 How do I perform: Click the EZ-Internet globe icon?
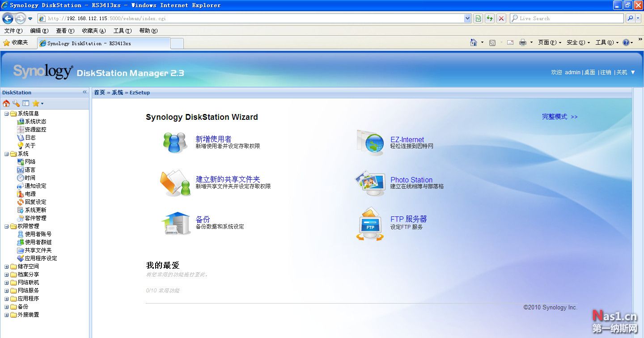(371, 143)
